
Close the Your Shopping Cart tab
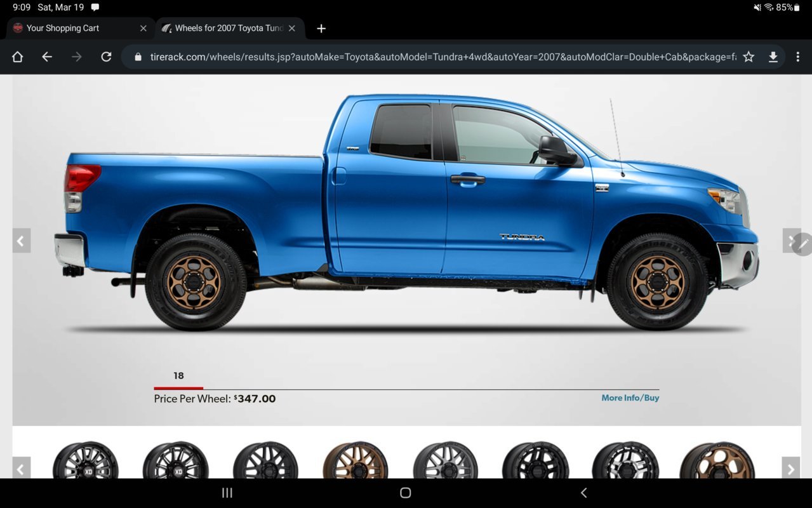point(143,28)
